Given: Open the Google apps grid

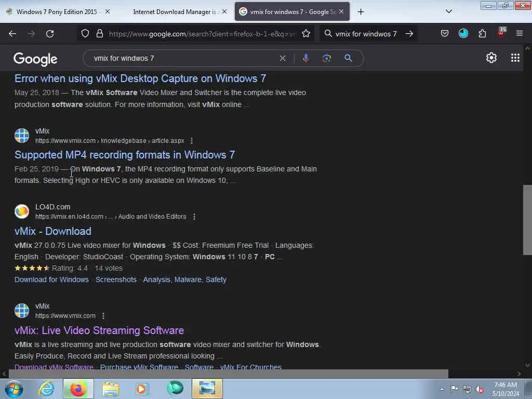Looking at the screenshot, I should coord(515,58).
